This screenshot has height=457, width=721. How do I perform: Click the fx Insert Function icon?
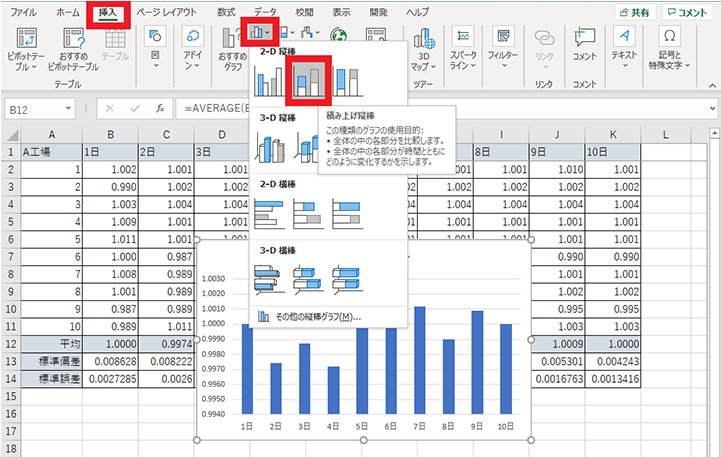(x=160, y=109)
